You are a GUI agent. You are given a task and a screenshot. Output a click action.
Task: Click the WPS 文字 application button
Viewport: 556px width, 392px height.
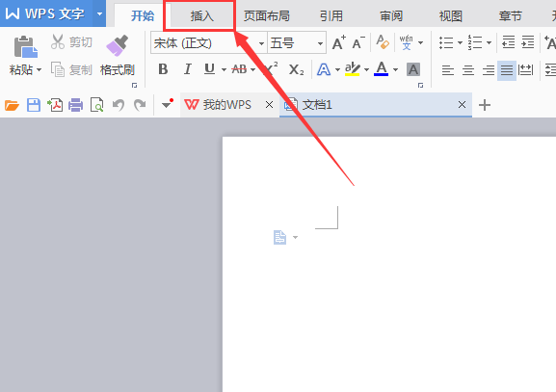46,13
